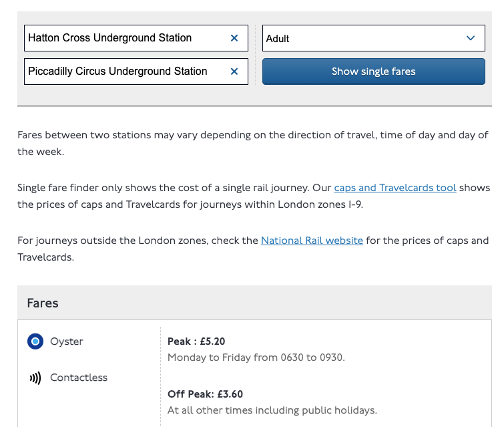The image size is (504, 427).
Task: Click the Monday to Friday peak hours text
Action: tap(256, 358)
